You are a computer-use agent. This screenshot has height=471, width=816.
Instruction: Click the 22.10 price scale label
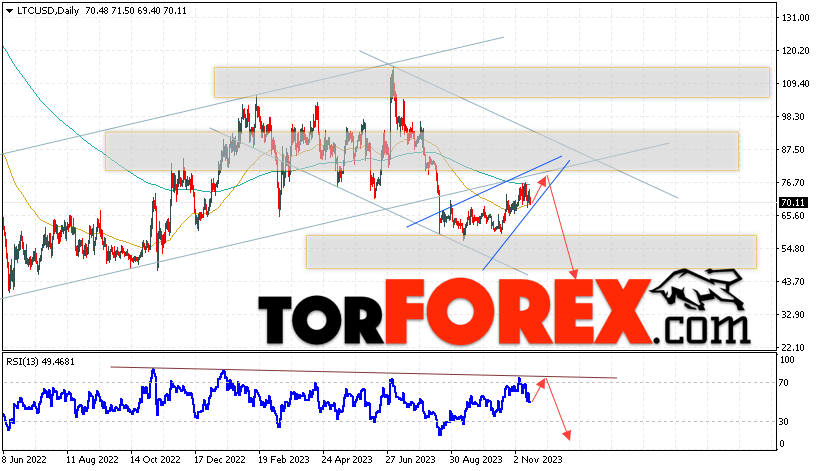(x=794, y=347)
